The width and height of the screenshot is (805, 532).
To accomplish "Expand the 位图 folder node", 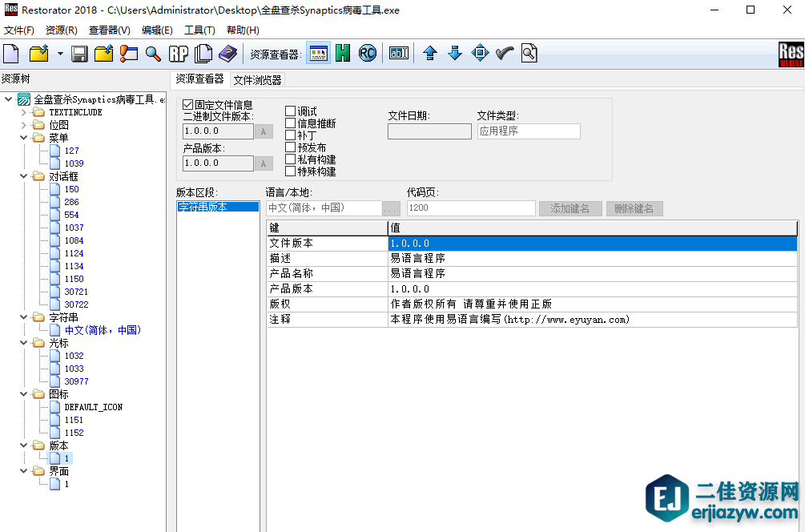I will (23, 125).
